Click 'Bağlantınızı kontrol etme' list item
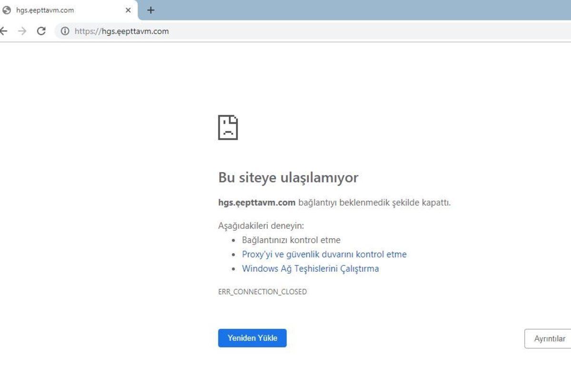The height and width of the screenshot is (392, 571). coord(291,240)
